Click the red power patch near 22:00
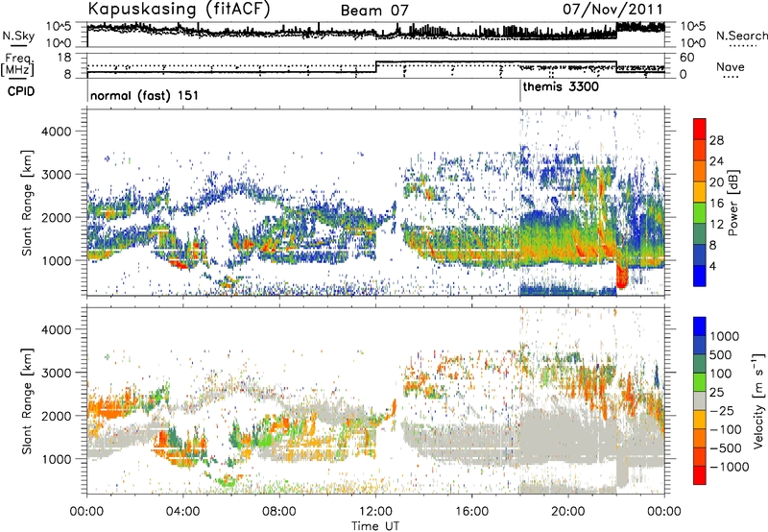The image size is (768, 532). 621,277
